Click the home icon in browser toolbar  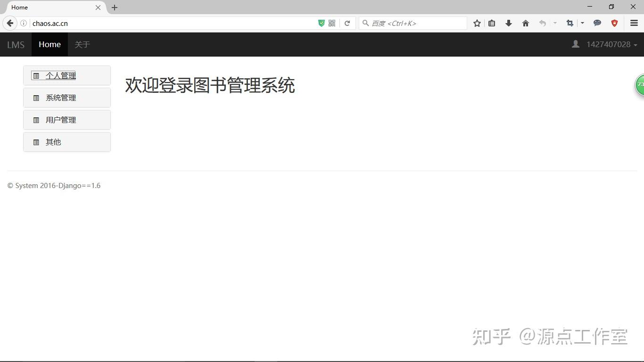pos(525,23)
